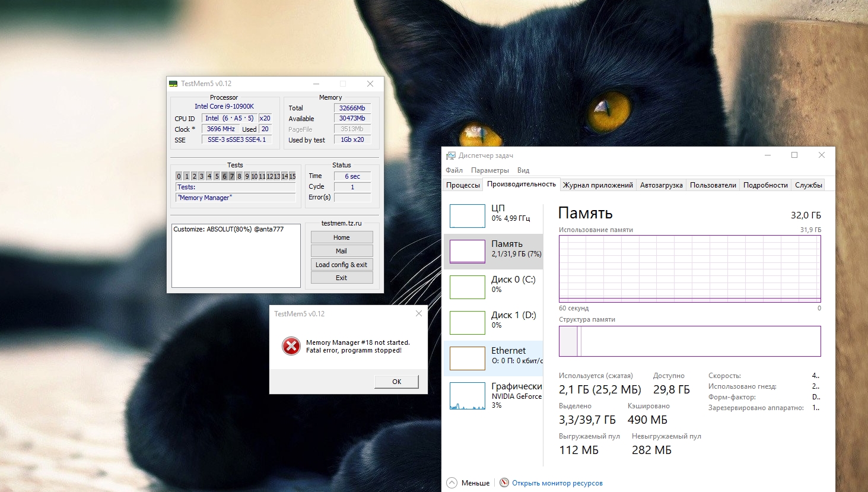The width and height of the screenshot is (868, 492).
Task: Open the resource monitor link
Action: (557, 483)
